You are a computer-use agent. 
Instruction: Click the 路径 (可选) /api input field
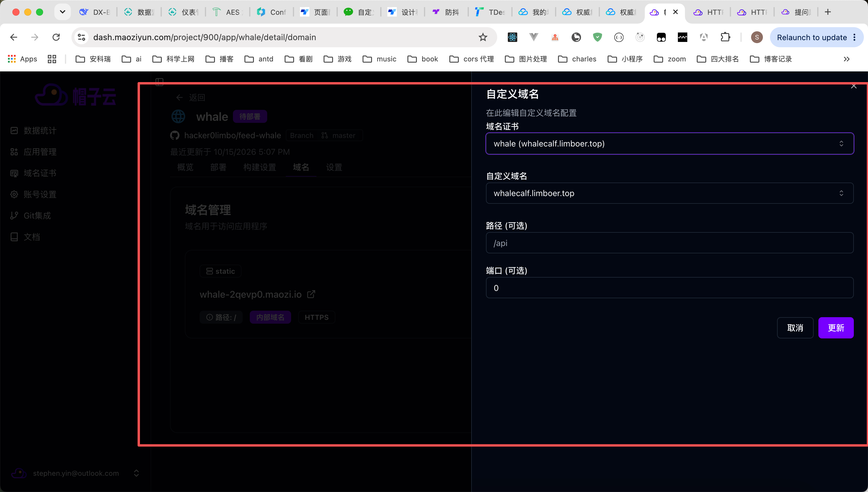(669, 243)
